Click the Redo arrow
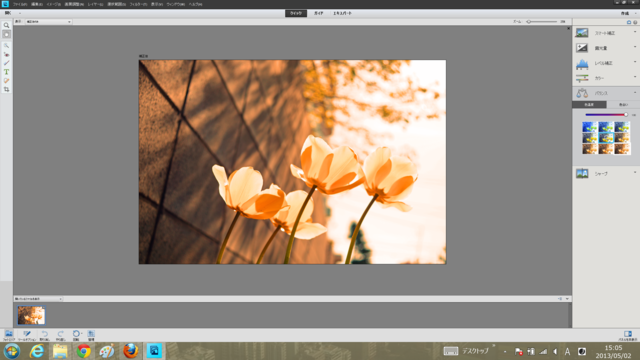 60,335
